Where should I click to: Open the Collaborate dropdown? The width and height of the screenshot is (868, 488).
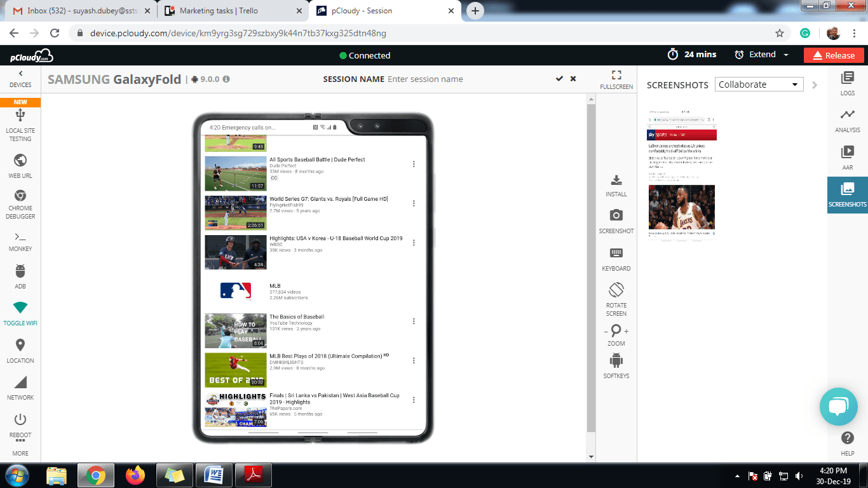[759, 85]
